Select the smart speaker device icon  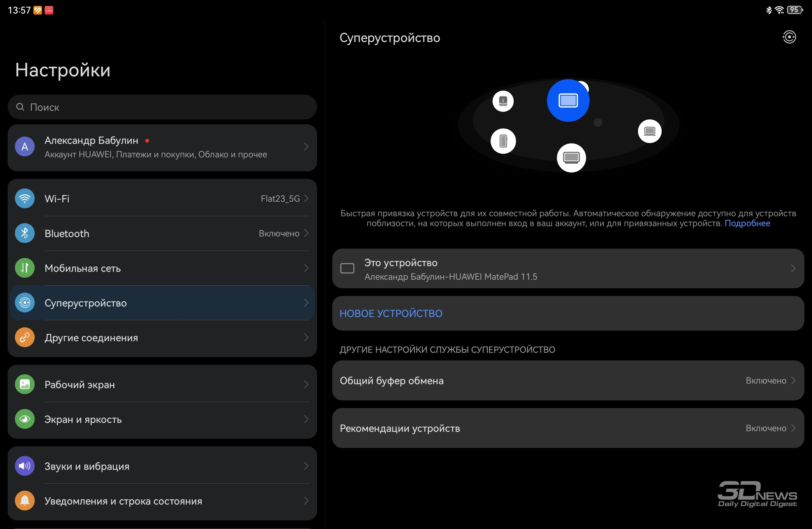pyautogui.click(x=503, y=101)
